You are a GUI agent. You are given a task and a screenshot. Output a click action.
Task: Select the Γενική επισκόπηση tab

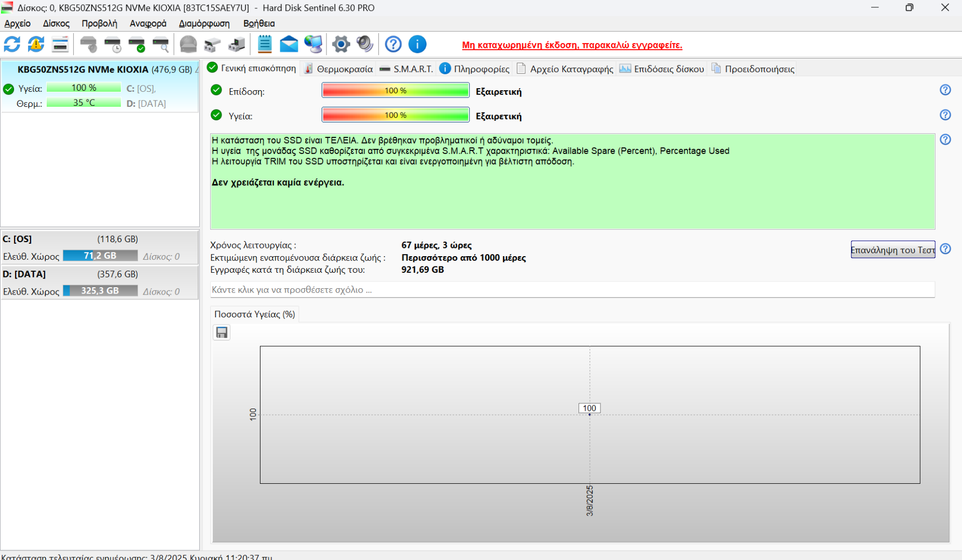[x=252, y=68]
